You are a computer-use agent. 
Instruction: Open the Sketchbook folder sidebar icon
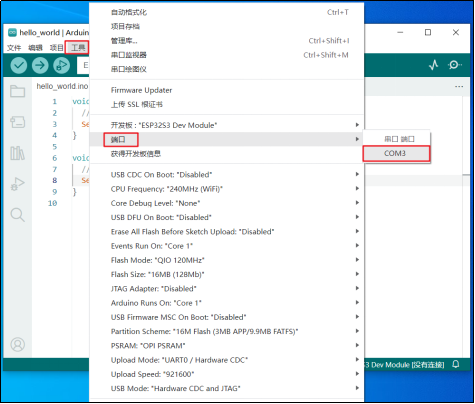[x=17, y=91]
